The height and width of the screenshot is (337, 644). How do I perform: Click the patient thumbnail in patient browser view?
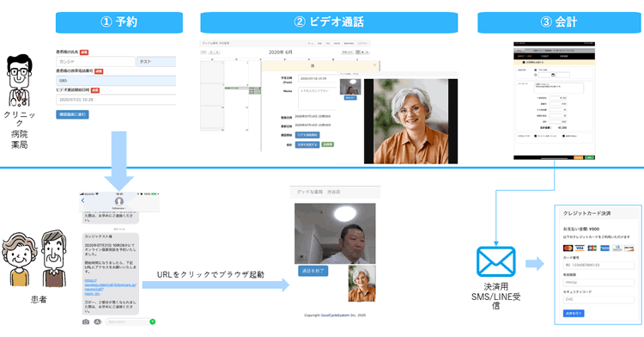pos(361,284)
